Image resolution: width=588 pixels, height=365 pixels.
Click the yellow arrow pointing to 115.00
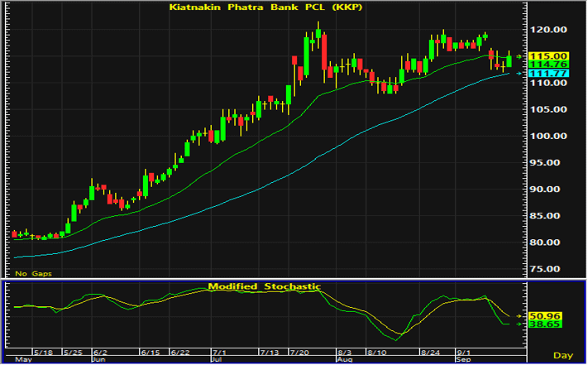pyautogui.click(x=519, y=56)
